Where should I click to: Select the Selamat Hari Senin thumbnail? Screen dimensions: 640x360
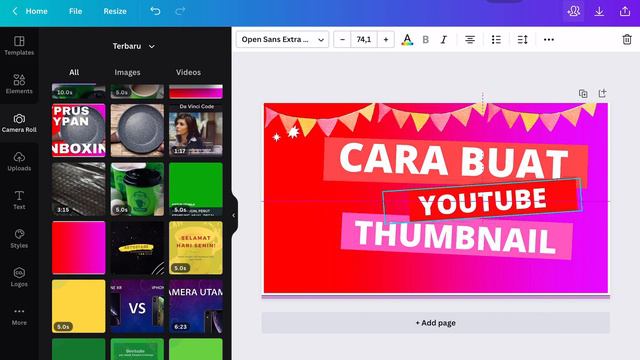click(x=196, y=248)
